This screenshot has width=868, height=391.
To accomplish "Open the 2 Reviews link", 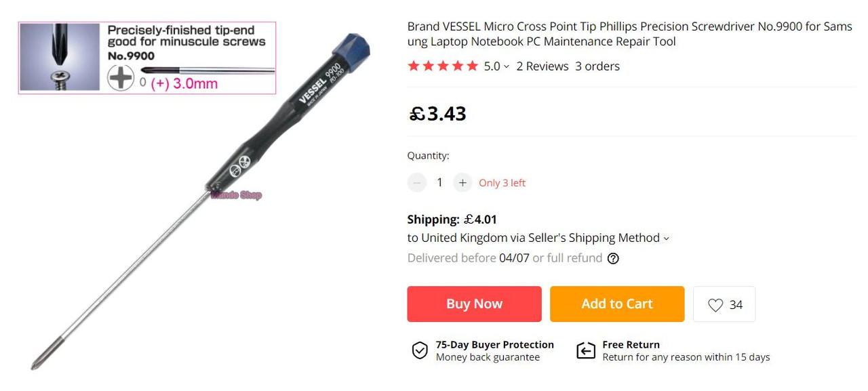I will [x=542, y=66].
